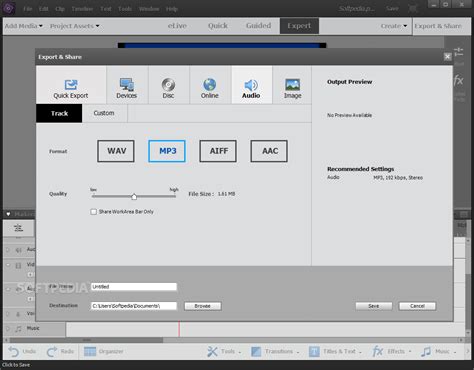Open the Help menu
The width and height of the screenshot is (474, 370).
point(172,9)
